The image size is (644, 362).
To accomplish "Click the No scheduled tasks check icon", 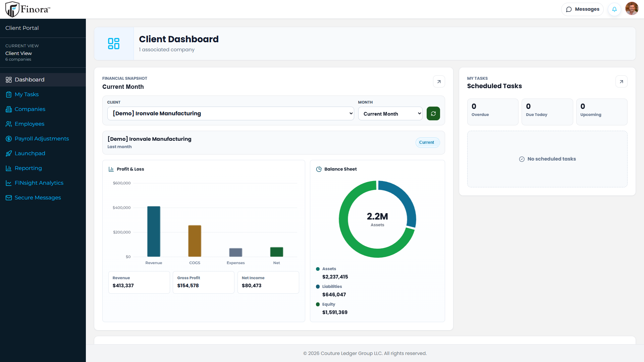I will coord(522,159).
